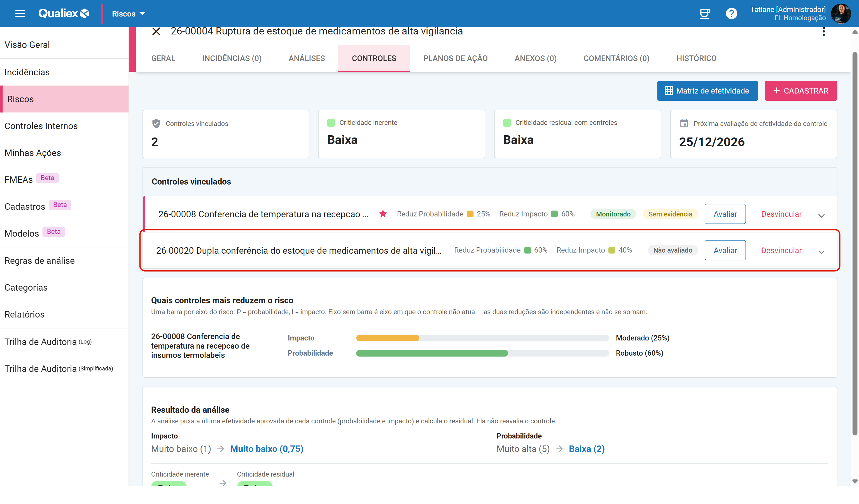Click Desvincular for control 26-00008
859x504 pixels.
tap(781, 214)
